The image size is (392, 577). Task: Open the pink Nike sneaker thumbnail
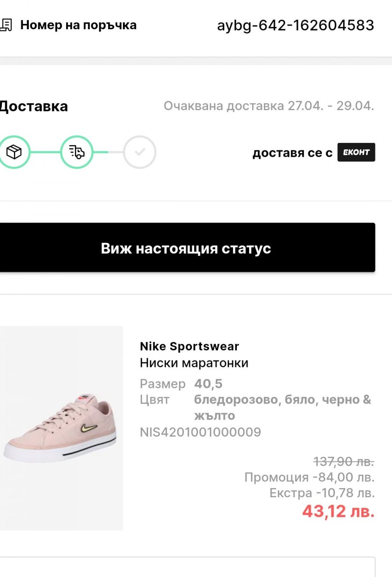[61, 428]
